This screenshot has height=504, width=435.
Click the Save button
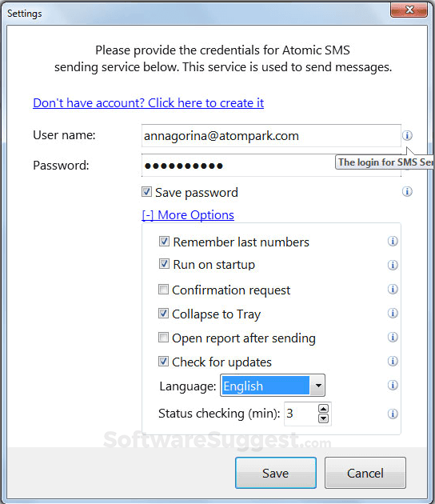click(276, 473)
